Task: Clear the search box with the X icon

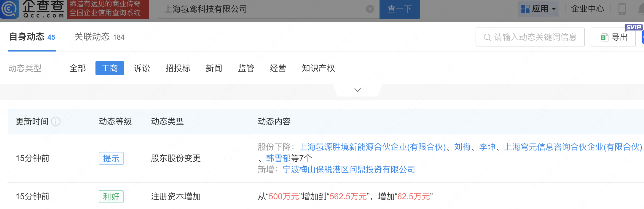Action: tap(370, 9)
